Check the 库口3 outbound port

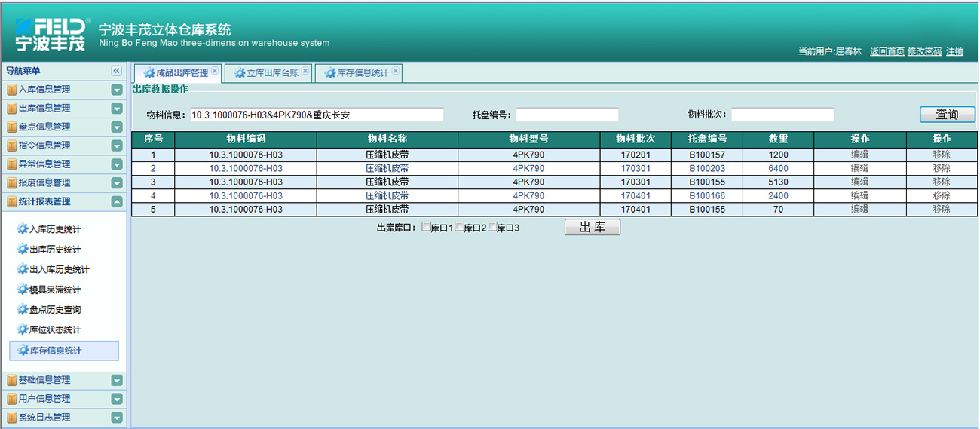[x=492, y=227]
